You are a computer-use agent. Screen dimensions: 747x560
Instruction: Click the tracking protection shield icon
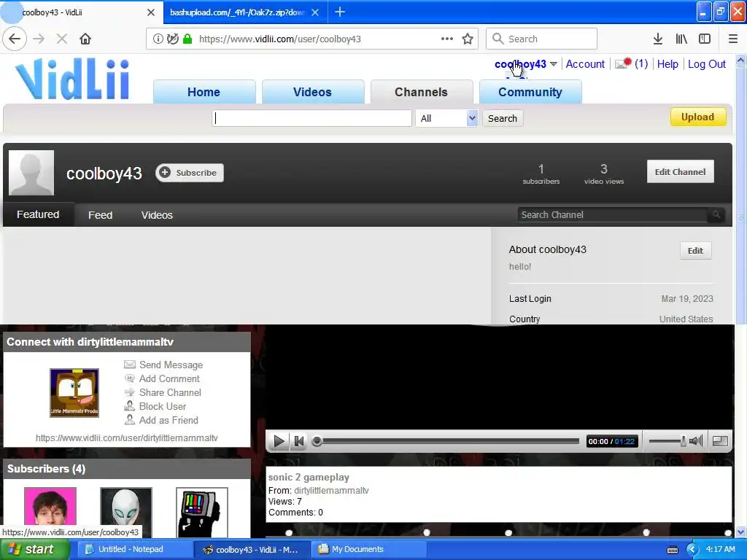click(x=172, y=39)
